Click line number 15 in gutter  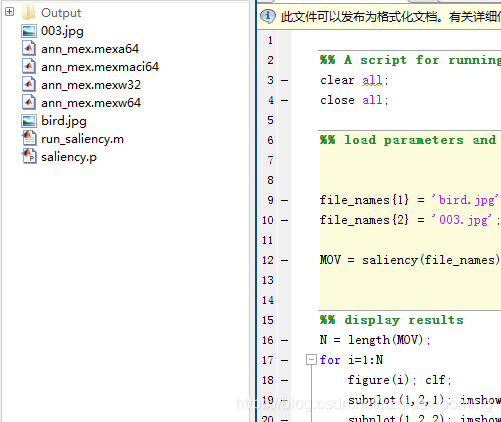tap(268, 320)
